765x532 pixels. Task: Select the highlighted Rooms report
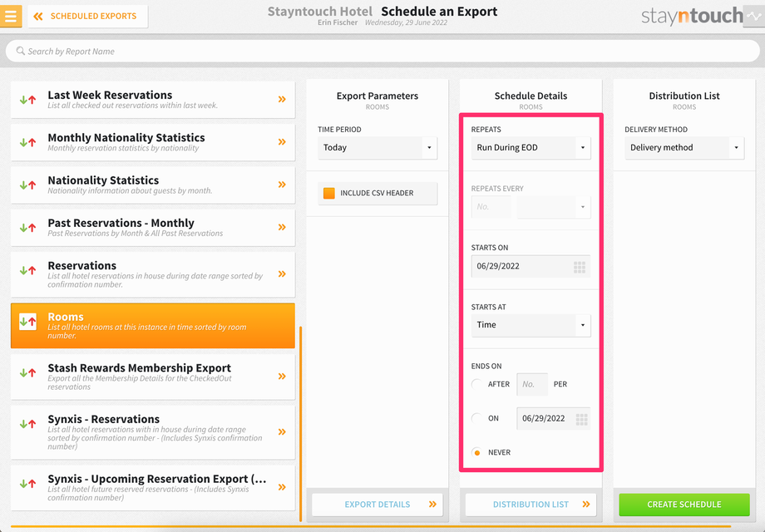pyautogui.click(x=153, y=325)
